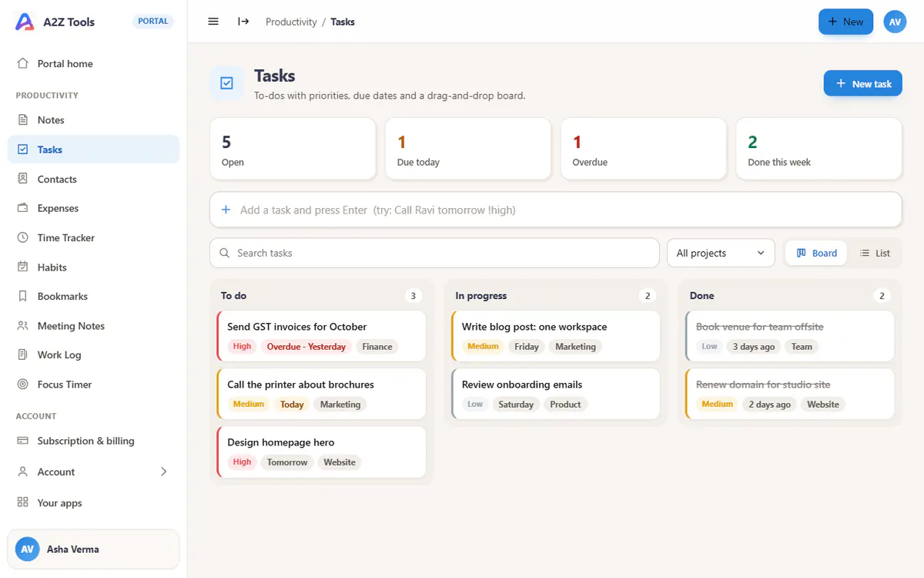
Task: Click the Portal home house icon
Action: click(x=23, y=63)
